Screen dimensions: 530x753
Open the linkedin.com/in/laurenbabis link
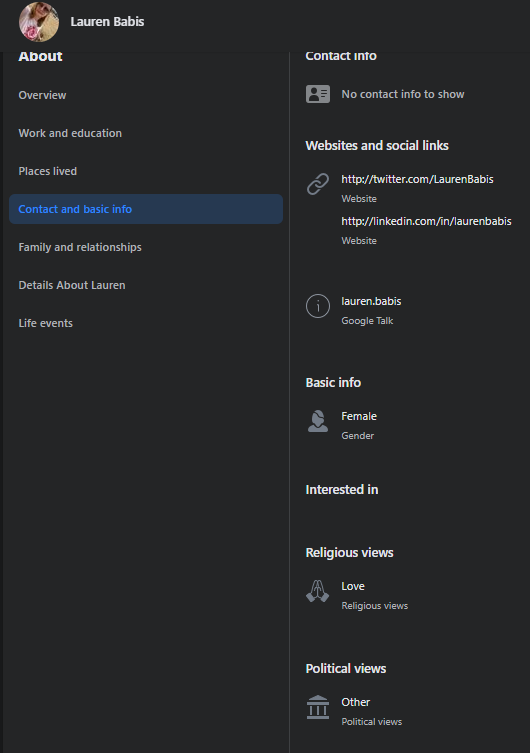click(426, 221)
